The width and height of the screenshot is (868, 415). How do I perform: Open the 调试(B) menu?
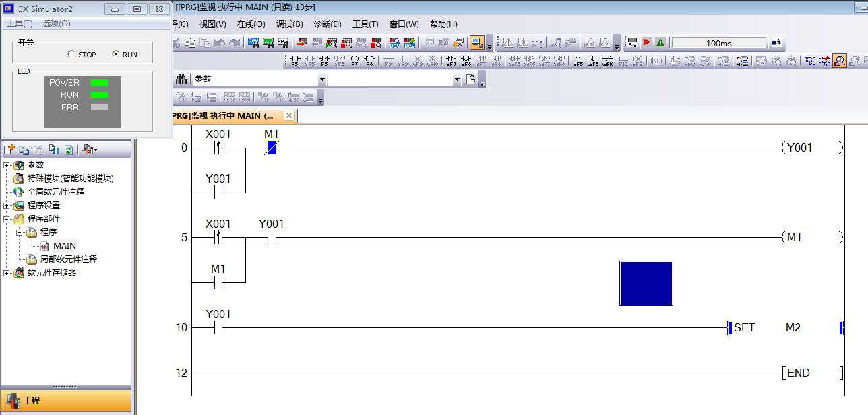pos(289,24)
